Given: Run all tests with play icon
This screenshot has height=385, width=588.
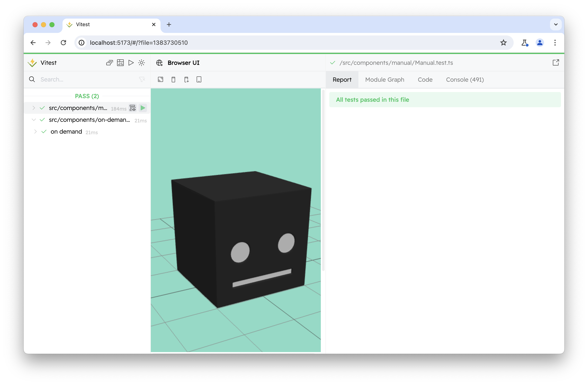Looking at the screenshot, I should click(131, 63).
